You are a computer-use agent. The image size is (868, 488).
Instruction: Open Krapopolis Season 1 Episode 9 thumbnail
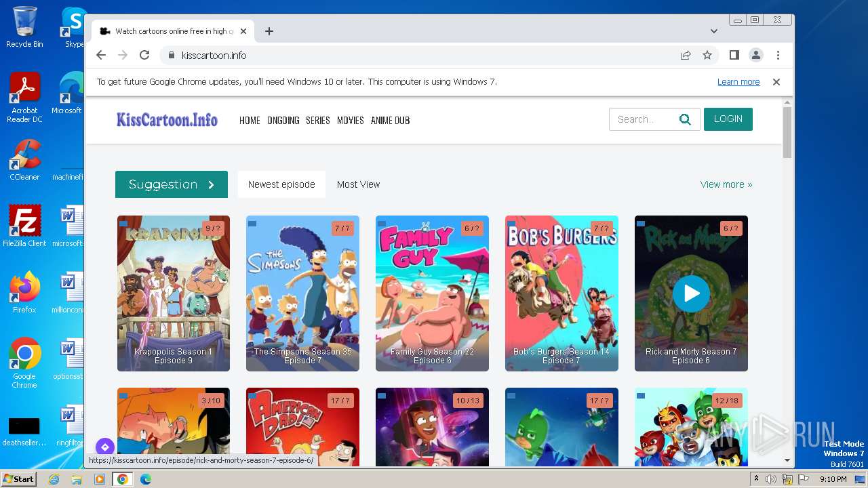[x=174, y=293]
